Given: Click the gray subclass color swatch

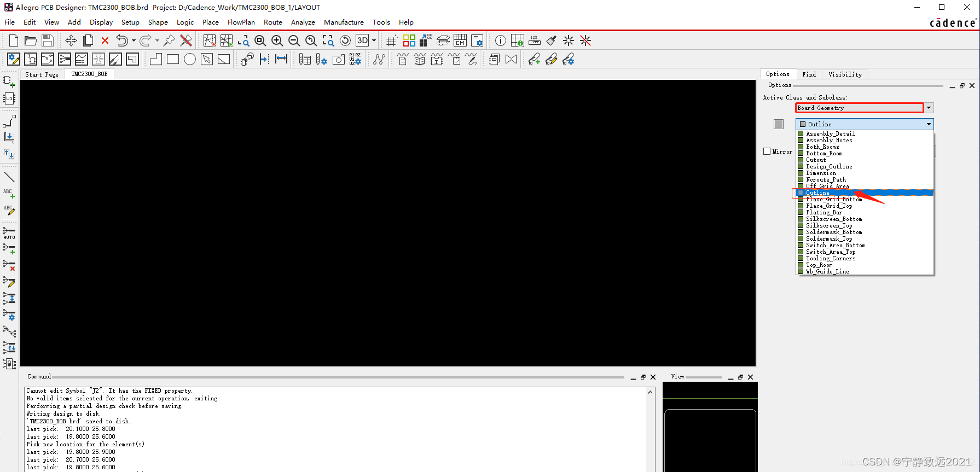Looking at the screenshot, I should pos(779,124).
